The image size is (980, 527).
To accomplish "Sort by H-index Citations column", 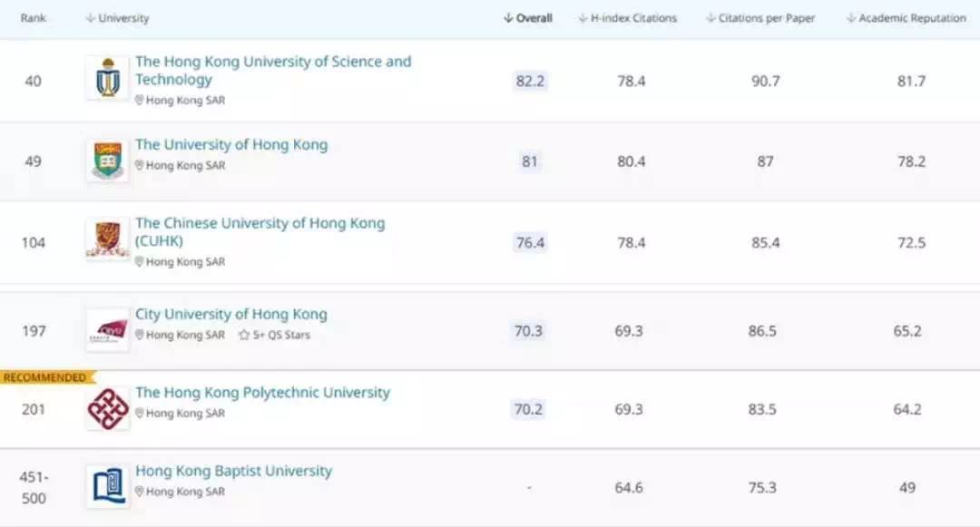I will (627, 18).
